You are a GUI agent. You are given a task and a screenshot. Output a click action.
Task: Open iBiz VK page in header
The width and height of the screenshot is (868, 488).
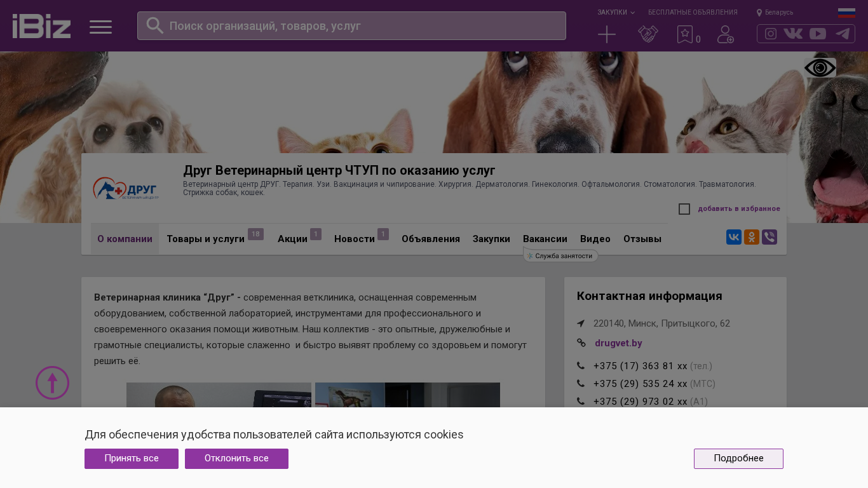click(x=793, y=34)
